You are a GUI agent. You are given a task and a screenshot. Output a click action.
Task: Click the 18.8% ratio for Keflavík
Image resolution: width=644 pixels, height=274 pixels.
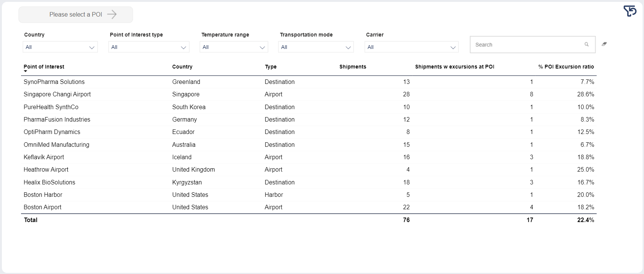[x=586, y=157]
